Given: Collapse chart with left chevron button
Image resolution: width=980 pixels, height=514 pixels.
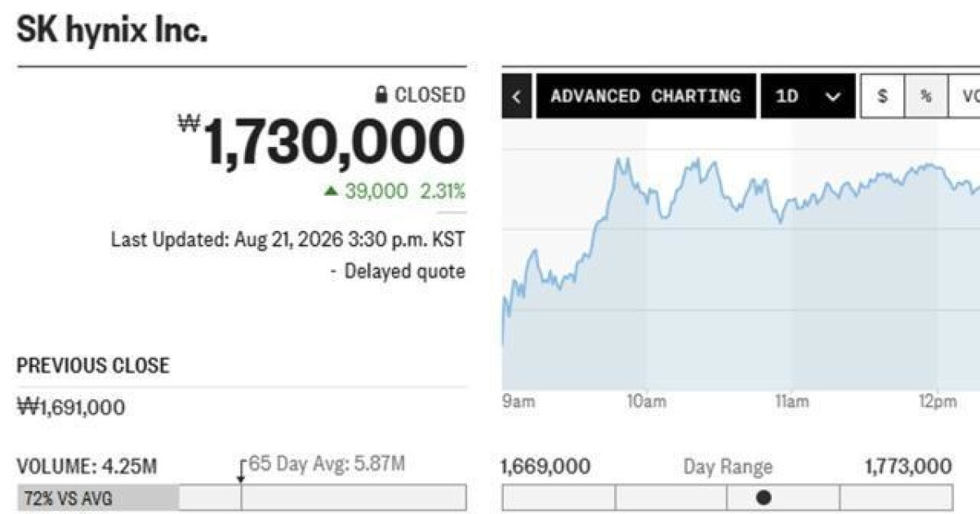Looking at the screenshot, I should coord(515,96).
